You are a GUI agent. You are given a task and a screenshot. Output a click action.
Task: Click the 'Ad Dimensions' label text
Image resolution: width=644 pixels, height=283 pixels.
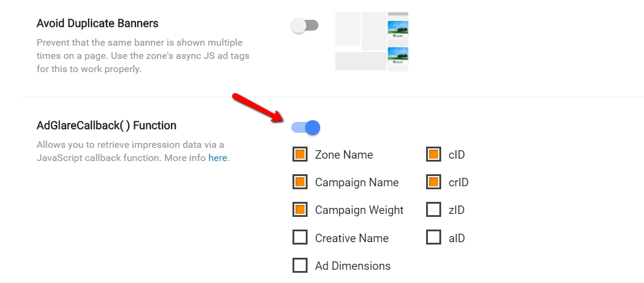353,266
